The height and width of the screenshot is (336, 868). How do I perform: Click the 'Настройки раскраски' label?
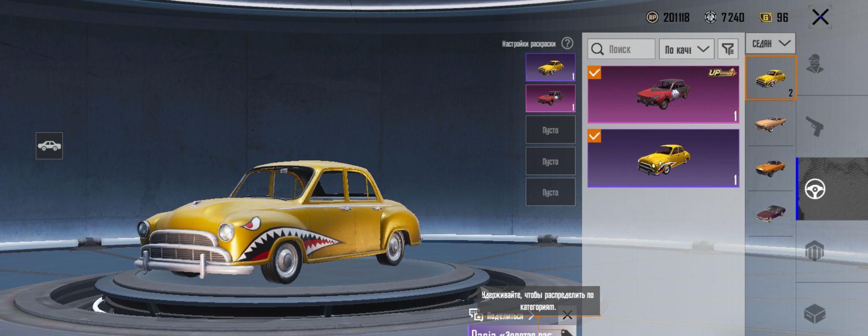[x=529, y=44]
